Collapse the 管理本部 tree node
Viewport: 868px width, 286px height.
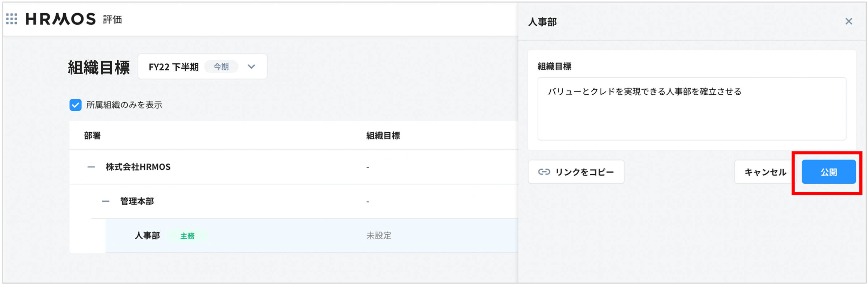tap(106, 201)
